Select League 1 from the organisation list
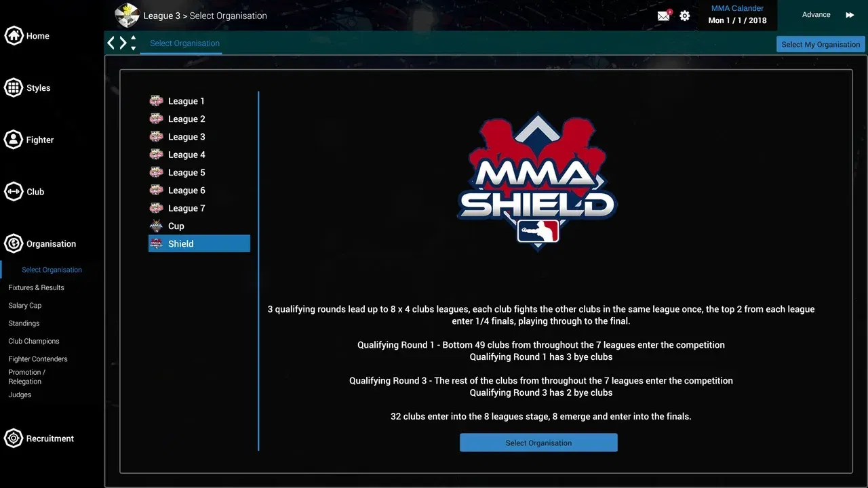The height and width of the screenshot is (488, 868). coord(186,100)
